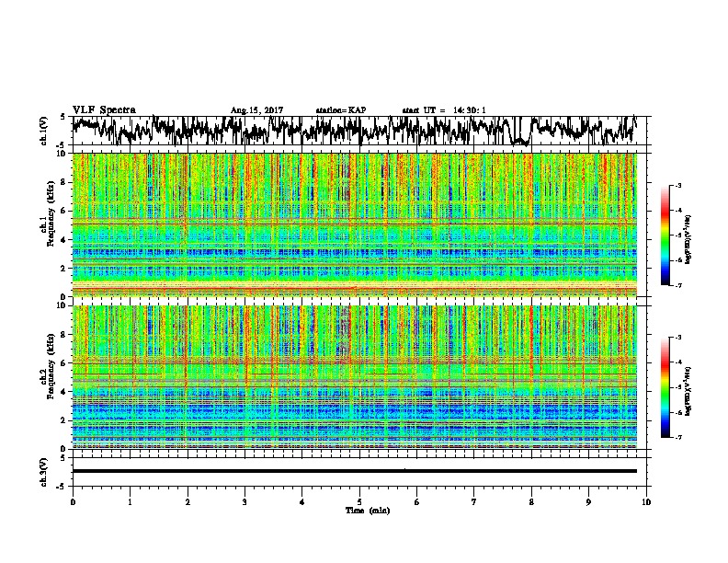728x563 pixels.
Task: Click the "-7" tick on ch.2 colorbar
Action: (x=678, y=438)
